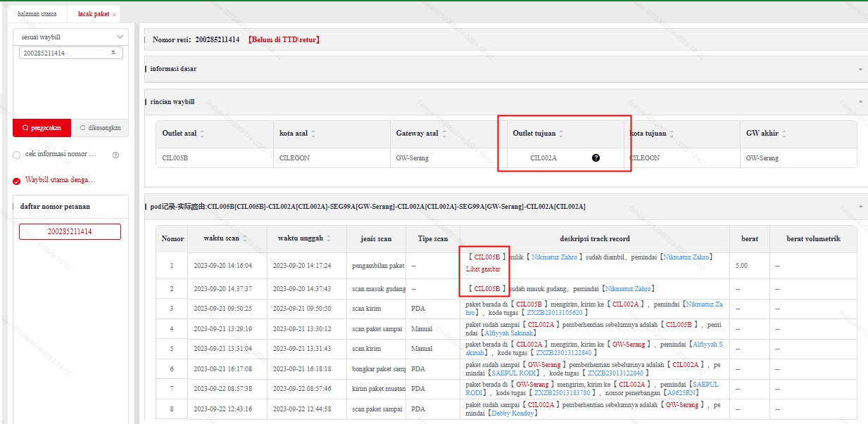Viewport: 868px width, 424px height.
Task: Select Waybill utama dengan radio option
Action: tap(17, 181)
